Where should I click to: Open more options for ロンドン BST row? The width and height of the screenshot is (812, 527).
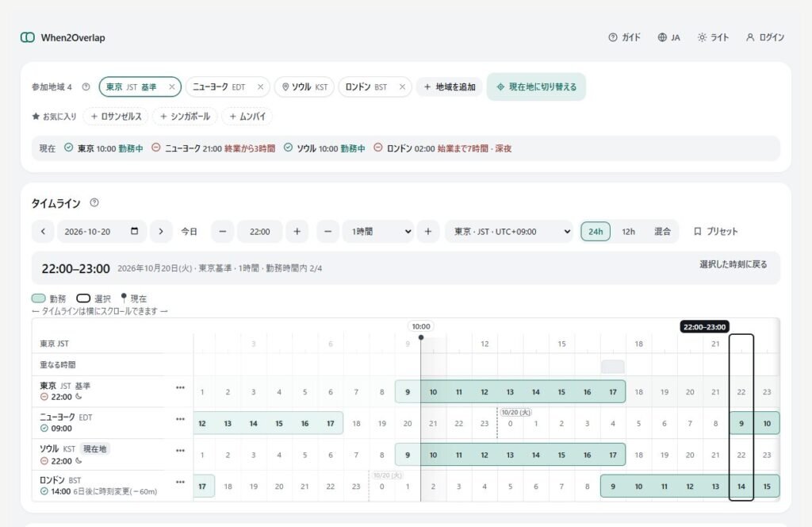[180, 482]
